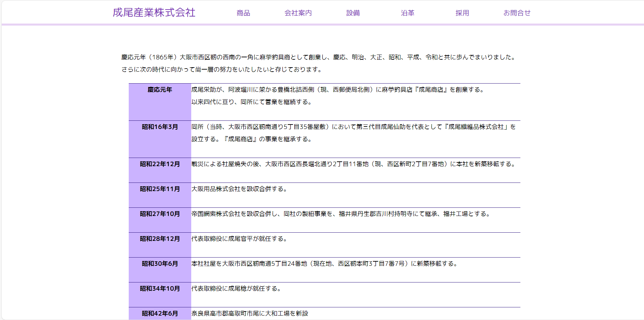Click the intro line starting 慶応元年（1865年）

(x=319, y=57)
